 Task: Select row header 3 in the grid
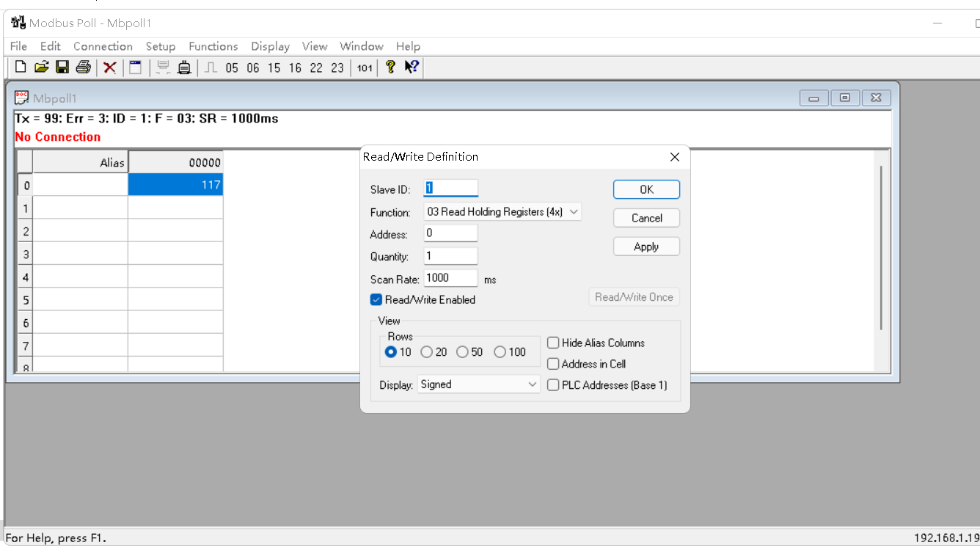[x=25, y=254]
